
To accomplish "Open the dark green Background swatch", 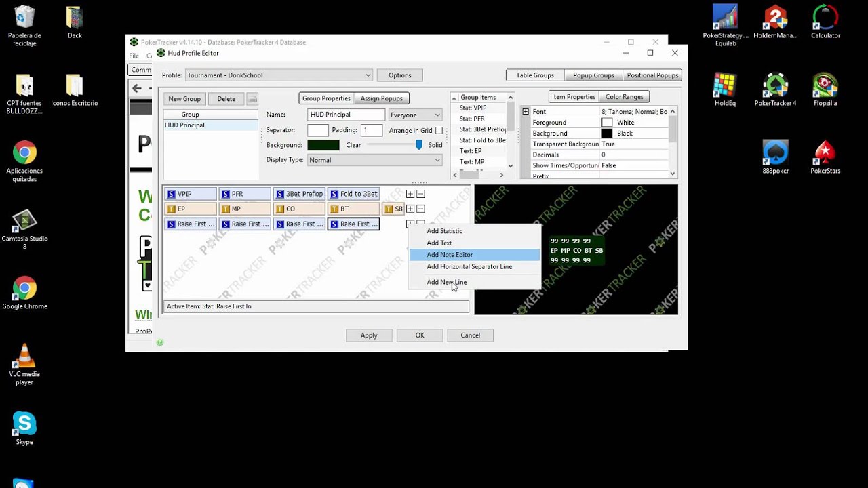I will [323, 145].
